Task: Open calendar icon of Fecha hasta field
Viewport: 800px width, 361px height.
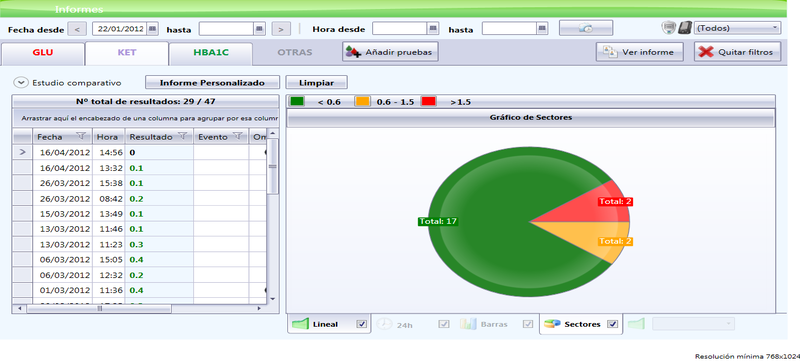Action: (259, 29)
